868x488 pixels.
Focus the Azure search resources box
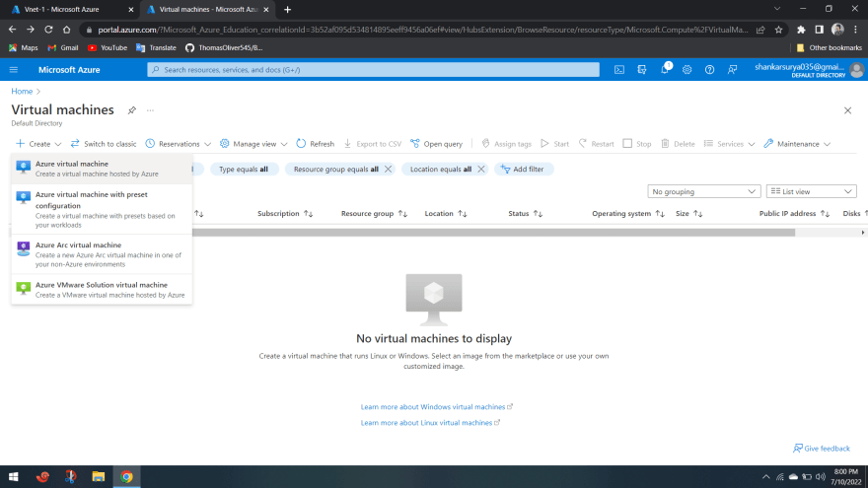point(374,70)
